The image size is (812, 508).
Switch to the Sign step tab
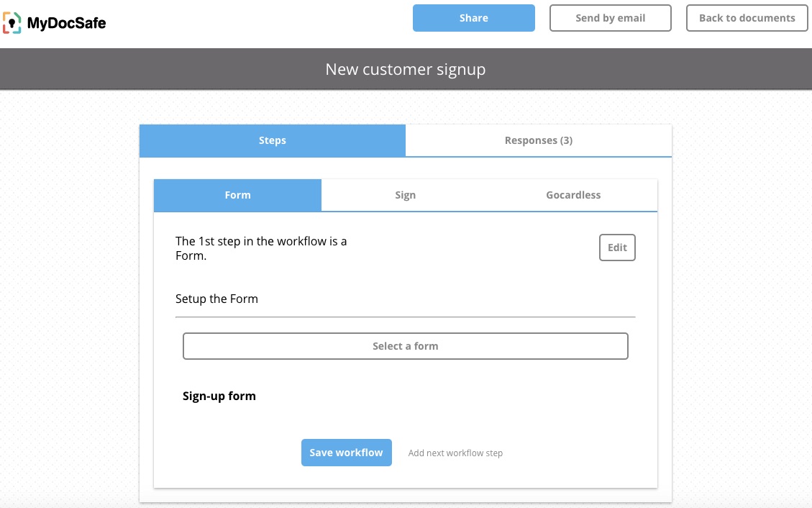click(405, 195)
